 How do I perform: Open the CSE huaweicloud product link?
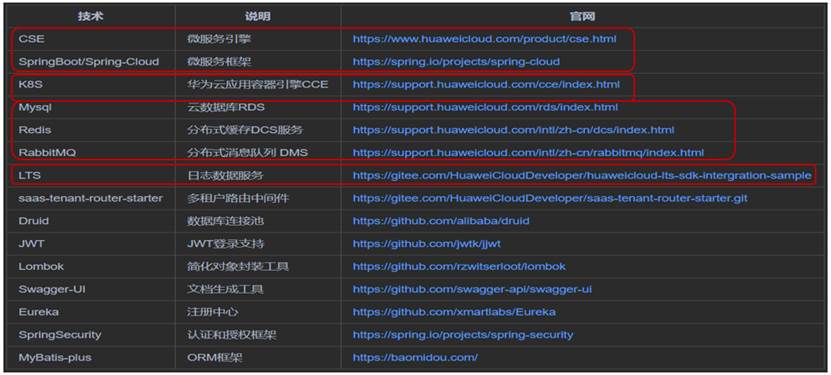484,39
